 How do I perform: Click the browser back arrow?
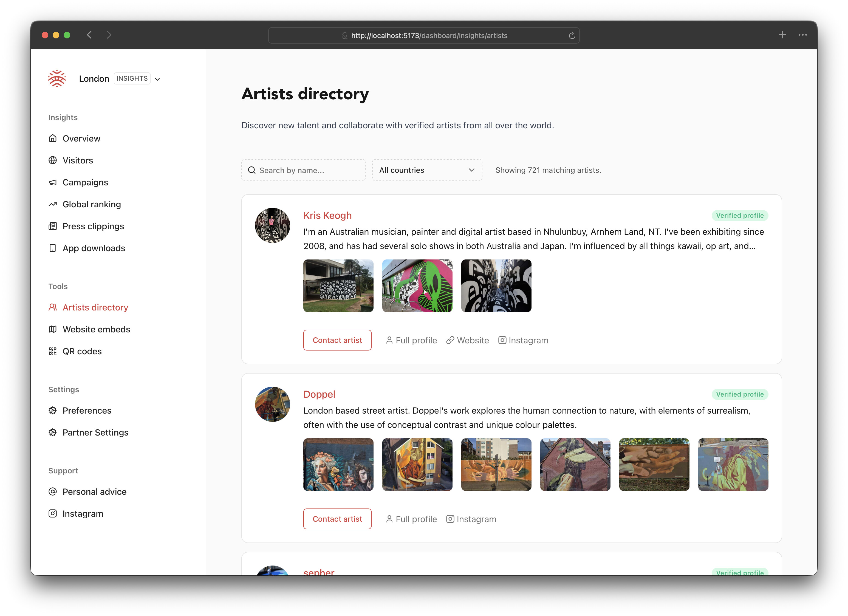89,35
